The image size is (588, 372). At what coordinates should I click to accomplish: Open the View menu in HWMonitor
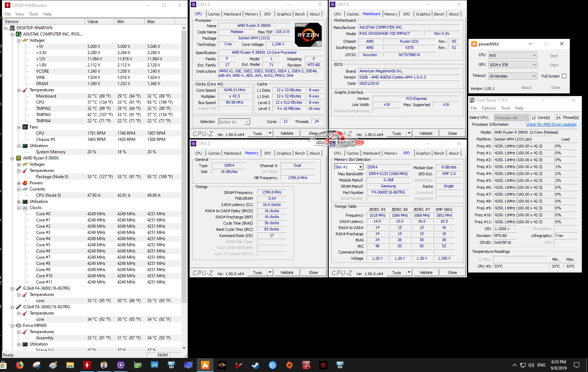click(20, 14)
